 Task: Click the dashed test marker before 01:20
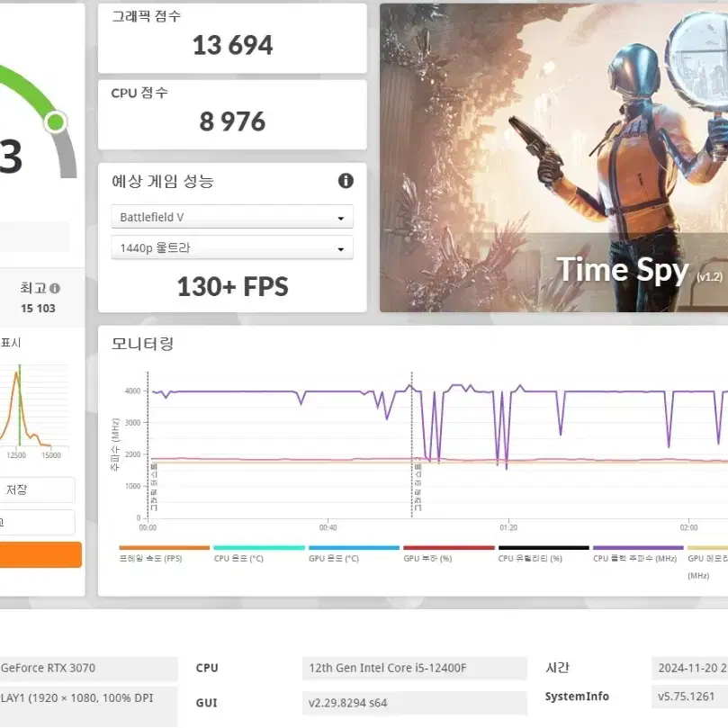[411, 445]
